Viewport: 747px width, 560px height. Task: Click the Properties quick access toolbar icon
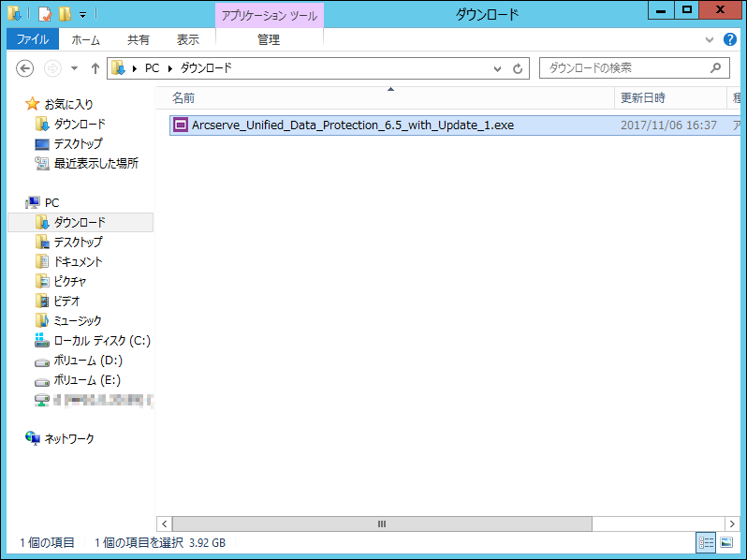(x=44, y=14)
